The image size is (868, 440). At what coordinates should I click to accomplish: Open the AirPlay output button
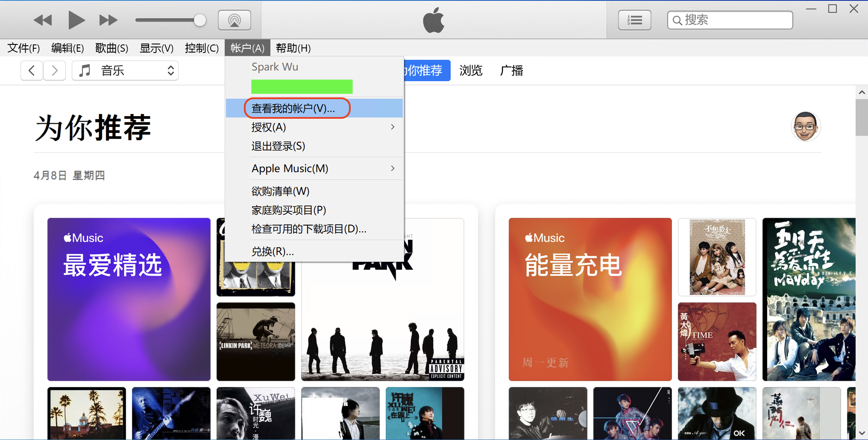tap(234, 20)
